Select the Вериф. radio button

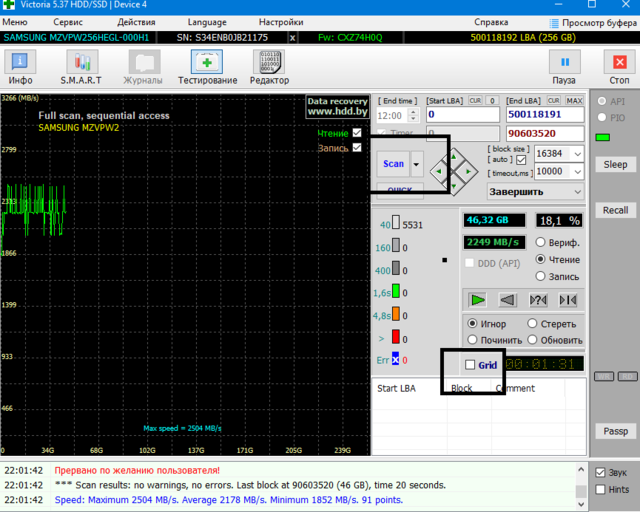coord(541,242)
